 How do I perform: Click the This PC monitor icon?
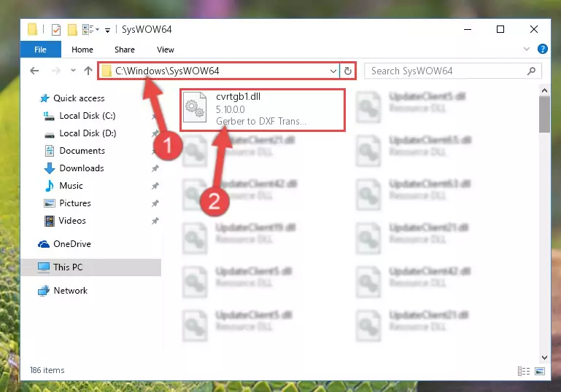click(44, 267)
